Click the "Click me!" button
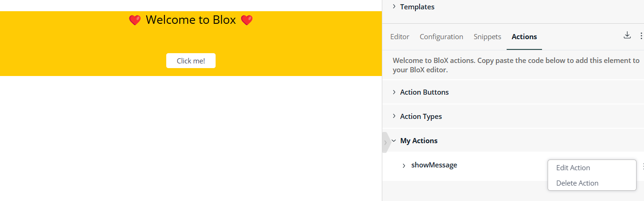Viewport: 644px width, 201px height. (191, 61)
